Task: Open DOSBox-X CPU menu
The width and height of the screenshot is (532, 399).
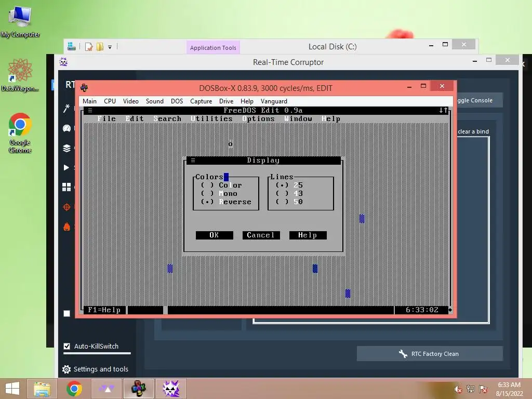Action: pyautogui.click(x=110, y=101)
